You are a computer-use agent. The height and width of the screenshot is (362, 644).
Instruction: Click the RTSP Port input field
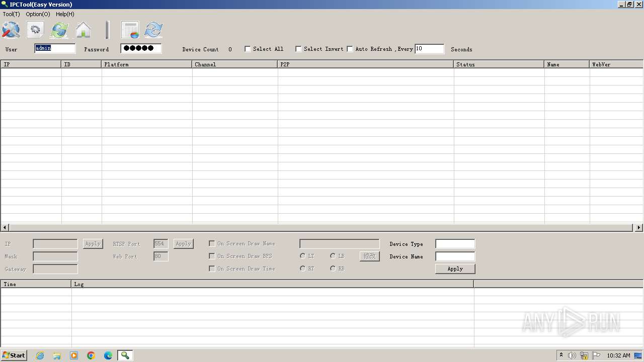click(161, 244)
